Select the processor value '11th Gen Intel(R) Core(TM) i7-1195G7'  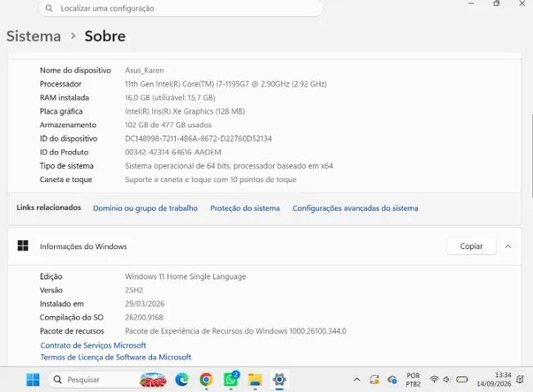pos(226,84)
